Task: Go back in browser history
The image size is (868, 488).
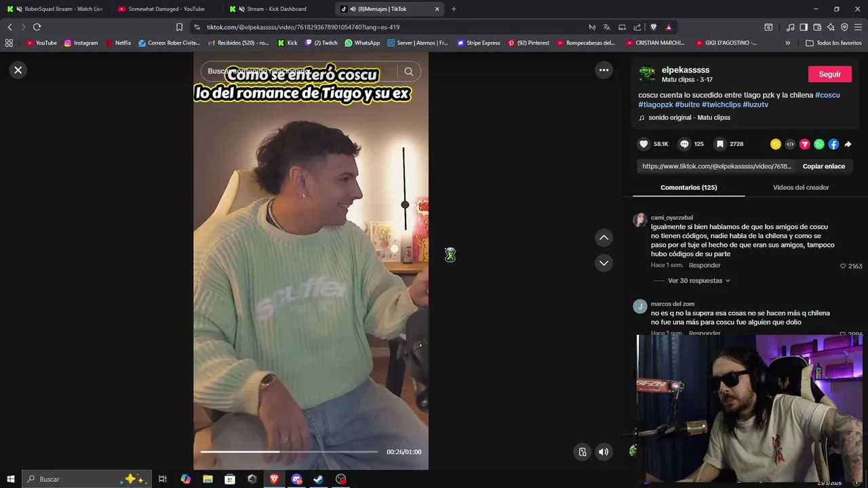Action: (9, 27)
